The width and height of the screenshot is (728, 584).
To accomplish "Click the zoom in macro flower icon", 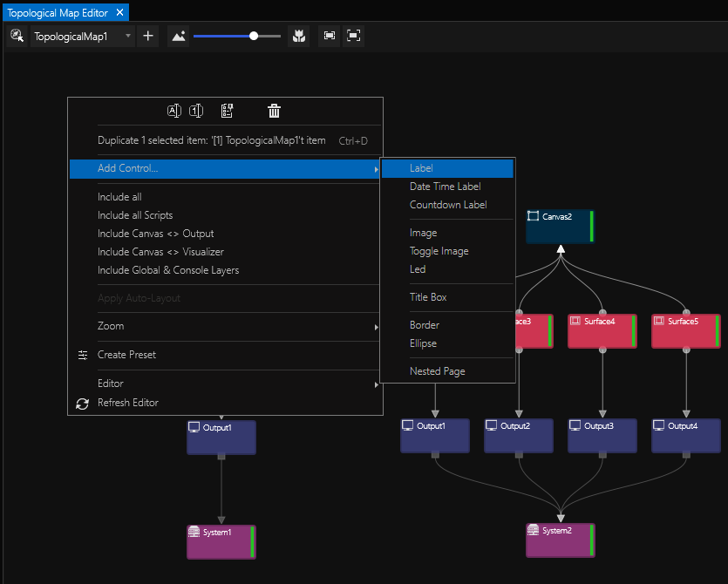I will tap(299, 36).
